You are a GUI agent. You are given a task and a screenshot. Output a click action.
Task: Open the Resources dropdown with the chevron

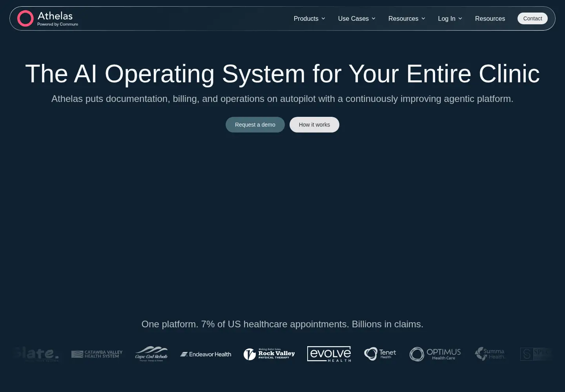407,18
